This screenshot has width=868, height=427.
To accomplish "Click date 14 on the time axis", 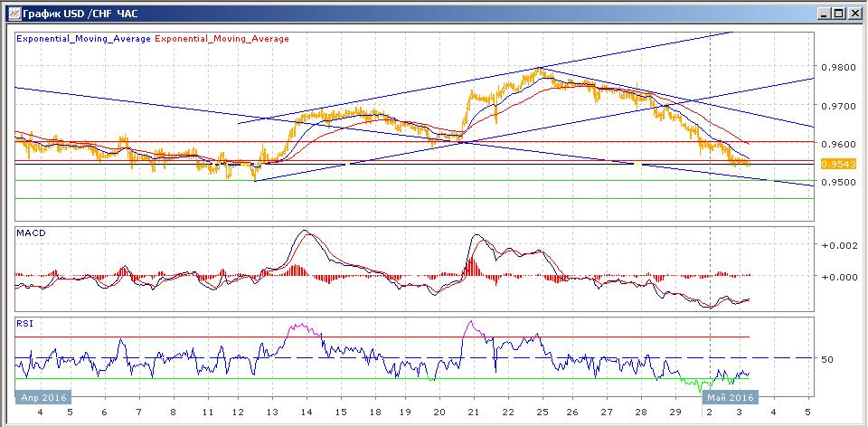I will (x=307, y=412).
